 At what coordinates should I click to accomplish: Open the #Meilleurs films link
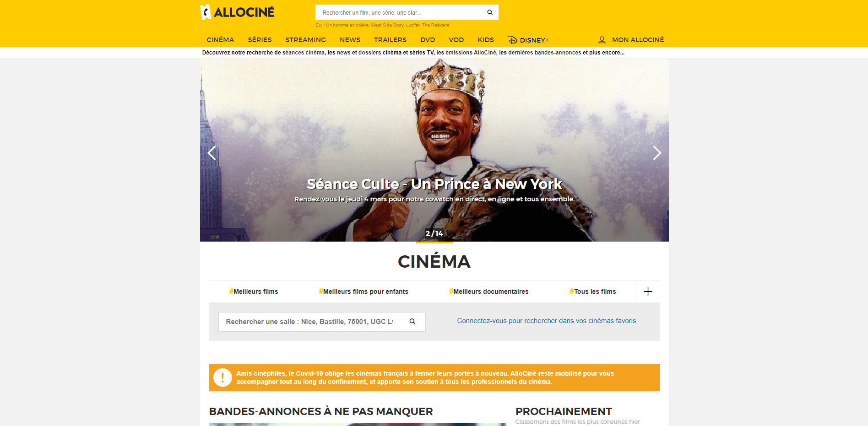[254, 291]
